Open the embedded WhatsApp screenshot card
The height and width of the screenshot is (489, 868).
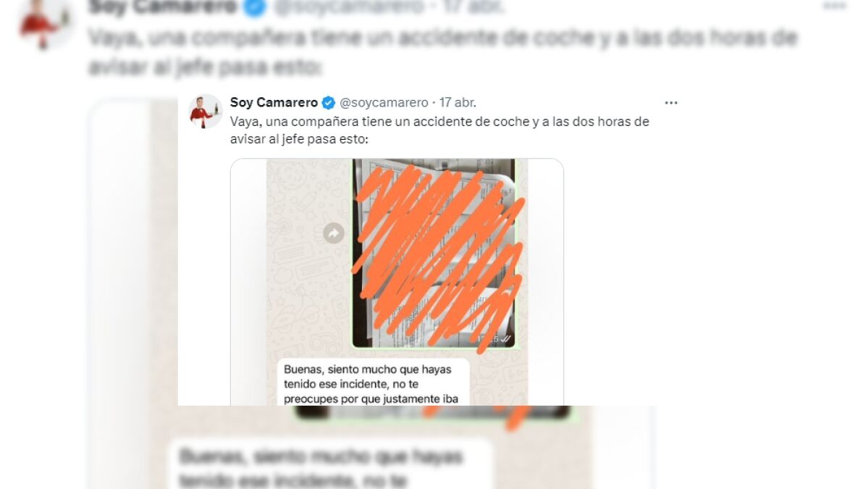[397, 282]
